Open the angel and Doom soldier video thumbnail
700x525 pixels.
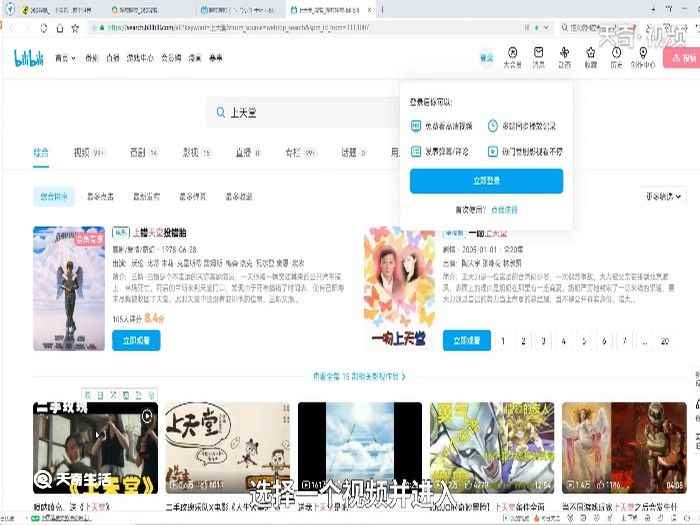[624, 448]
